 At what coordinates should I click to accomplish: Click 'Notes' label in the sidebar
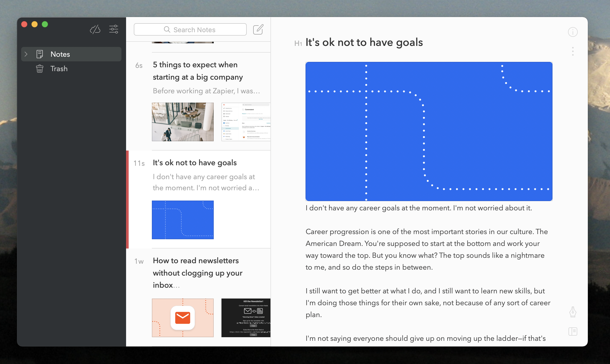pyautogui.click(x=61, y=54)
